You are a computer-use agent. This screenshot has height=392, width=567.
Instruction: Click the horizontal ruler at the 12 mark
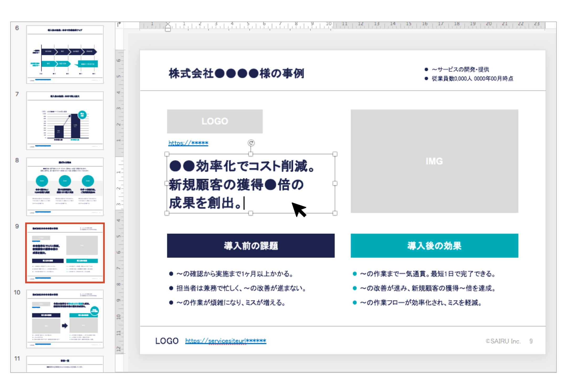361,24
